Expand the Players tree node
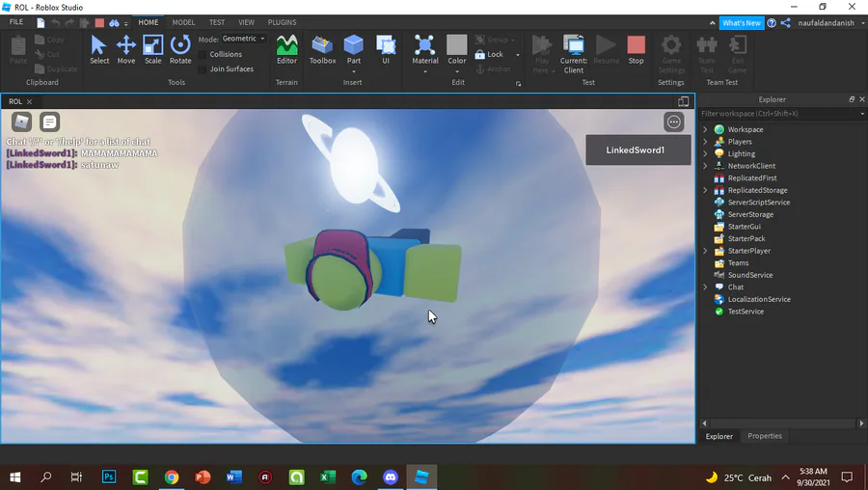Image resolution: width=868 pixels, height=490 pixels. pos(705,142)
